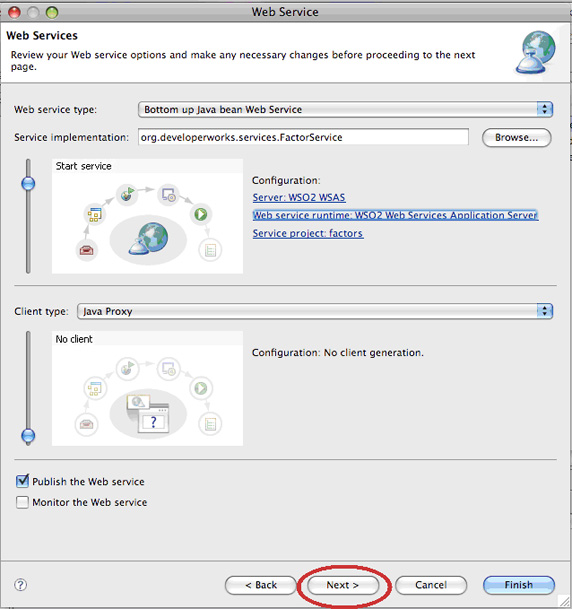Click in the Service implementation text field

[x=303, y=137]
